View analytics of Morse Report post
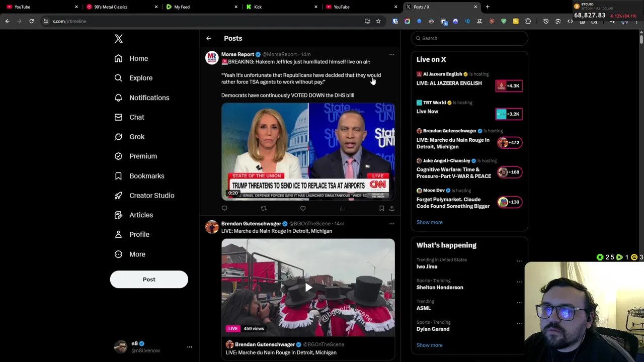Viewport: 644px width, 362px height. pyautogui.click(x=342, y=208)
